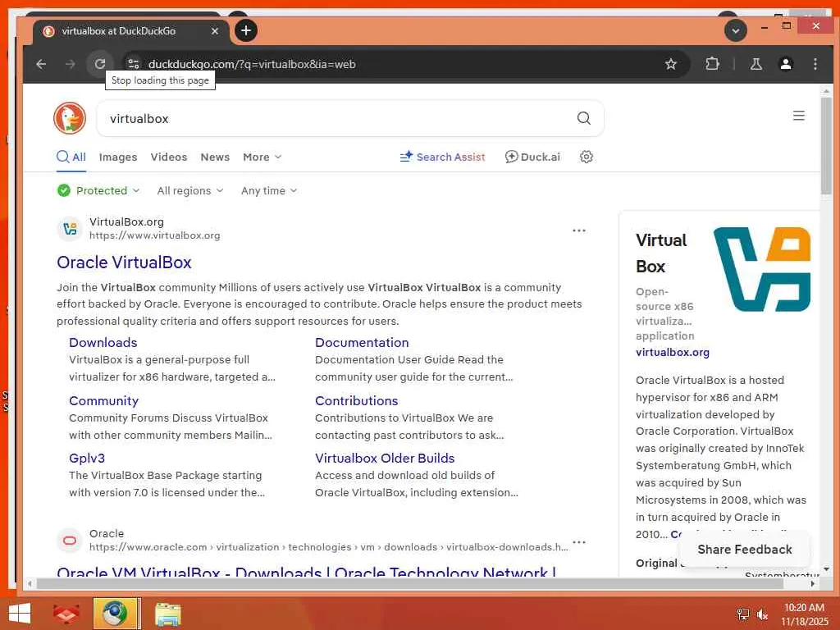Screen dimensions: 840x630
Task: Click https://www.virtualbox.org URL text
Action: point(154,235)
